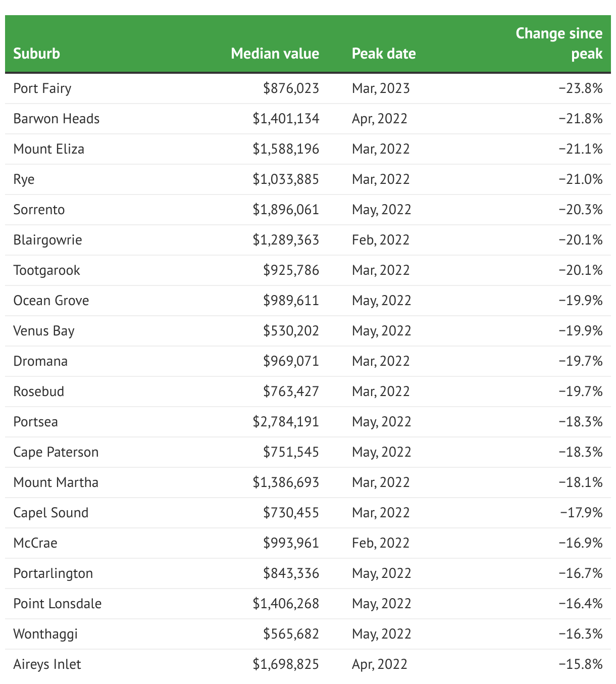Select Sorrento's peak date May, 2022
616x684 pixels.
381,210
